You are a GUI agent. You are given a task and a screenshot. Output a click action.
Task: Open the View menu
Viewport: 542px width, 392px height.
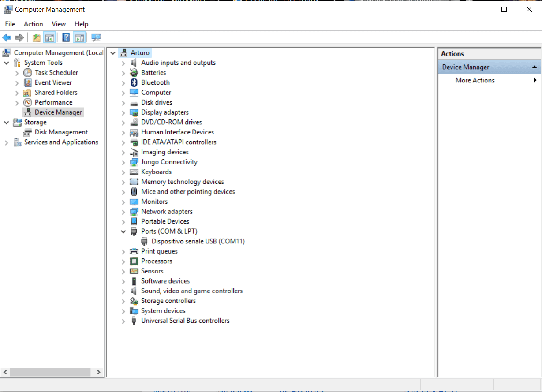(x=59, y=24)
